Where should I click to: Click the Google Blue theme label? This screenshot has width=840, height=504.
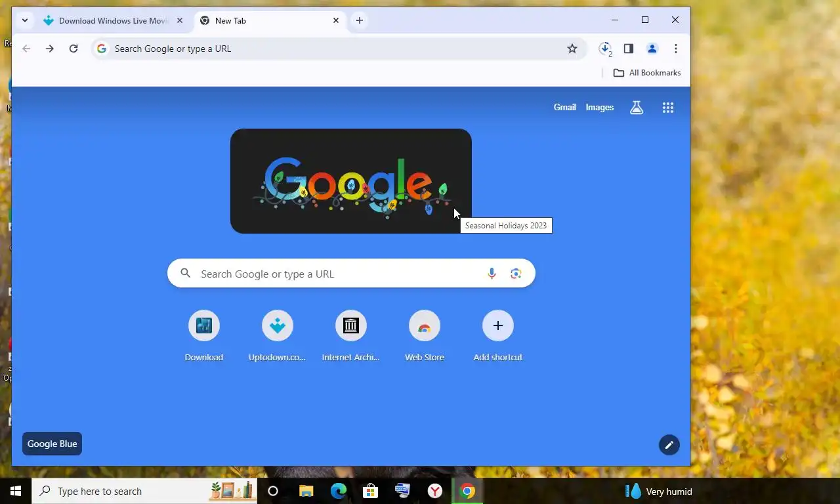click(52, 444)
